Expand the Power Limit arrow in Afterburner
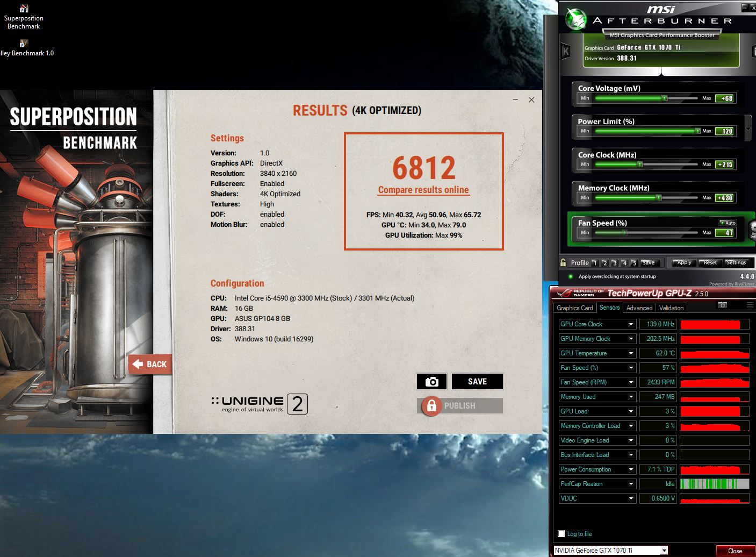The width and height of the screenshot is (756, 557). (x=748, y=128)
